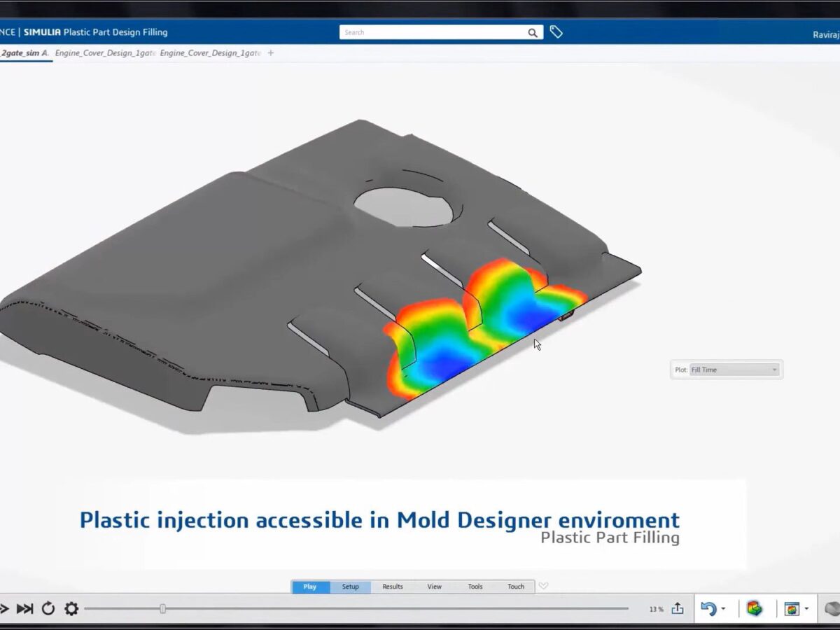The height and width of the screenshot is (630, 840).
Task: Click the loop replay icon
Action: pyautogui.click(x=48, y=609)
